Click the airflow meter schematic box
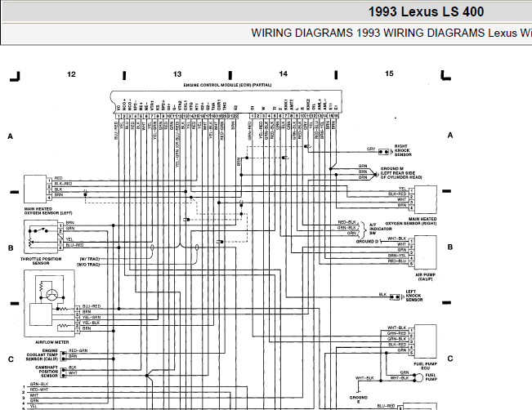Image resolution: width=532 pixels, height=410 pixels. tap(49, 304)
